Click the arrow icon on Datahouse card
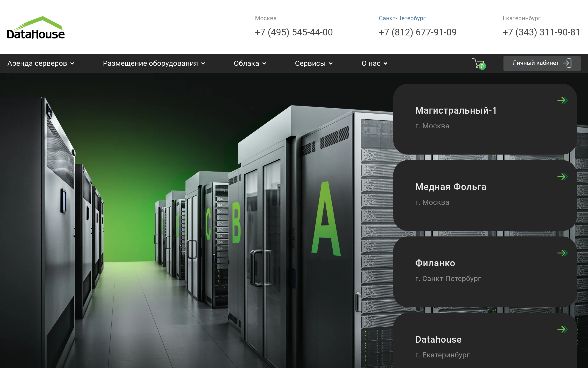 click(563, 330)
